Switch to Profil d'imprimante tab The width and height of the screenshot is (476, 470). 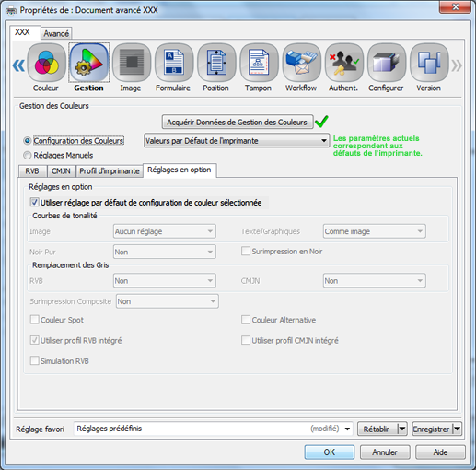tap(110, 171)
